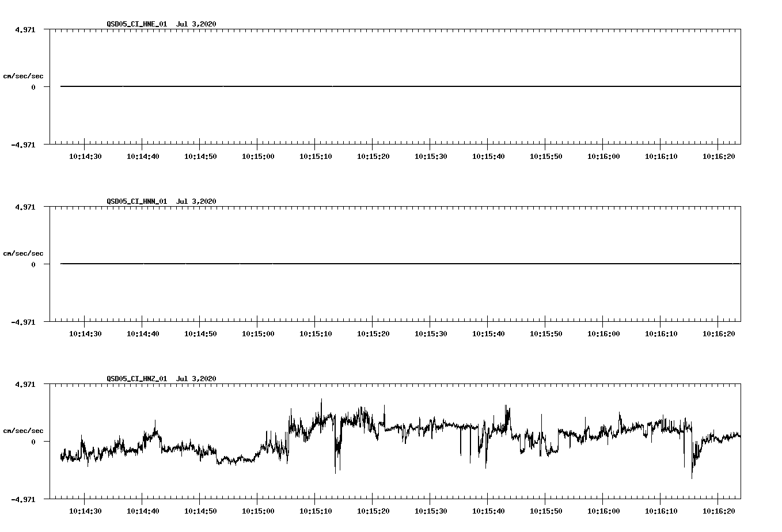782x532 pixels.
Task: Click 10:16:00 time label under HNE plot
Action: pyautogui.click(x=603, y=157)
